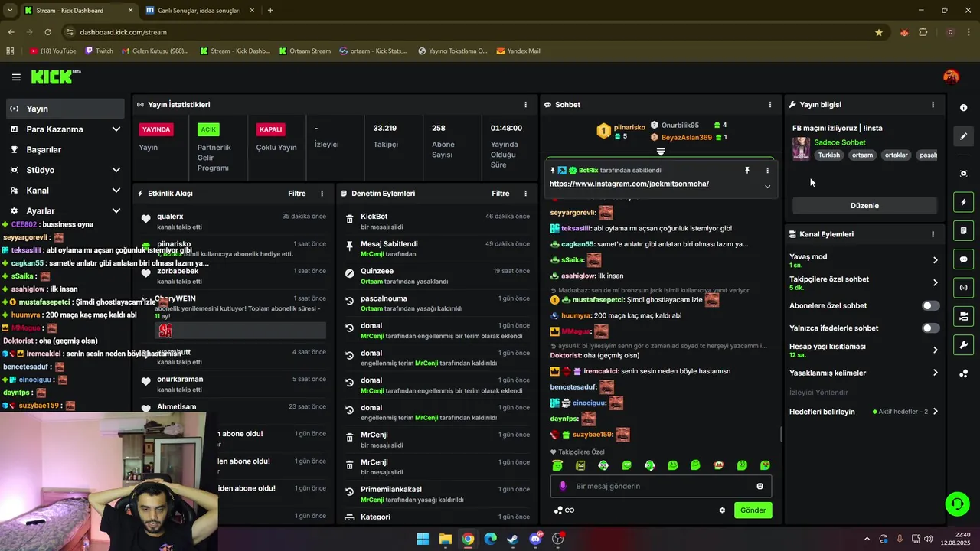
Task: Click the Sadece Sohbet category link
Action: (x=840, y=142)
